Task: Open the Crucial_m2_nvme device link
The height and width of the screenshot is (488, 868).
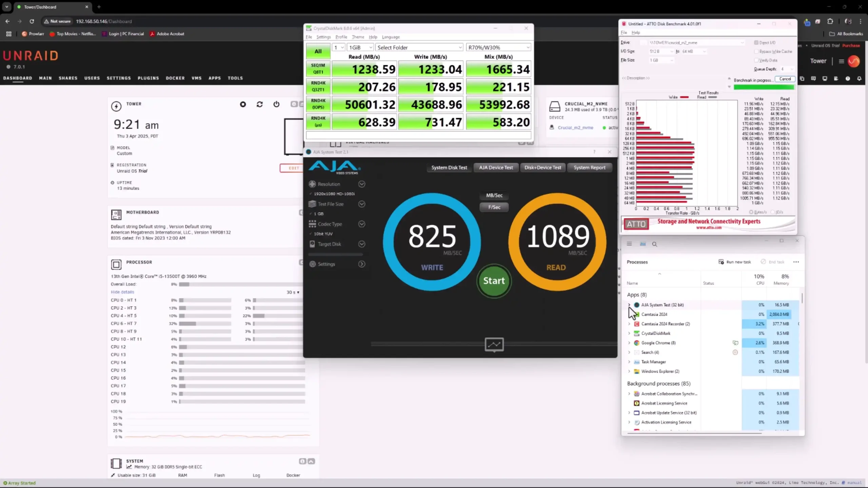Action: tap(575, 128)
